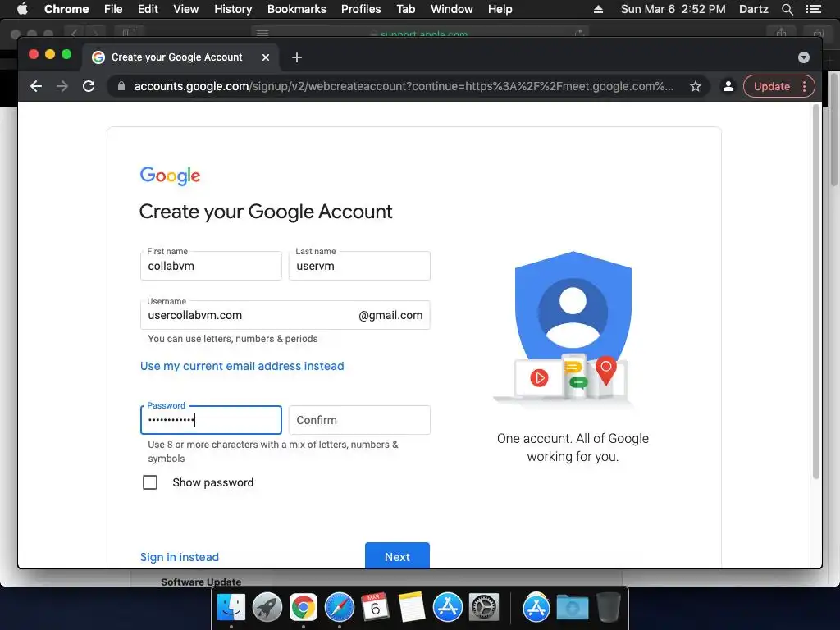Click the Username field
Image resolution: width=840 pixels, height=630 pixels.
tap(285, 315)
